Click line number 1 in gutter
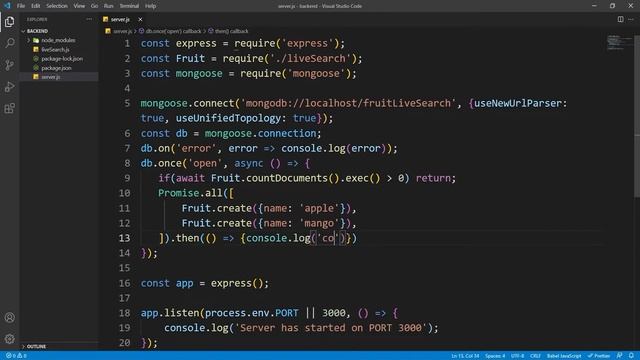This screenshot has width=640, height=360. [127, 43]
